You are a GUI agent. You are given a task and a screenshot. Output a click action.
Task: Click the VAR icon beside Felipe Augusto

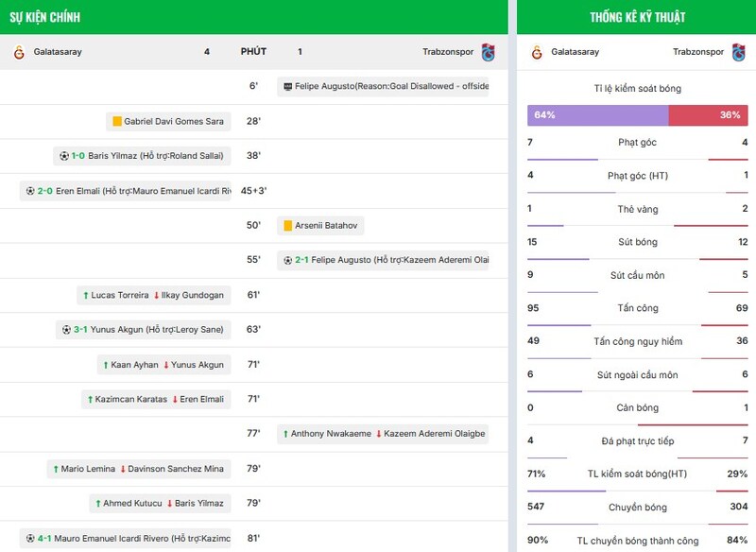[x=287, y=87]
